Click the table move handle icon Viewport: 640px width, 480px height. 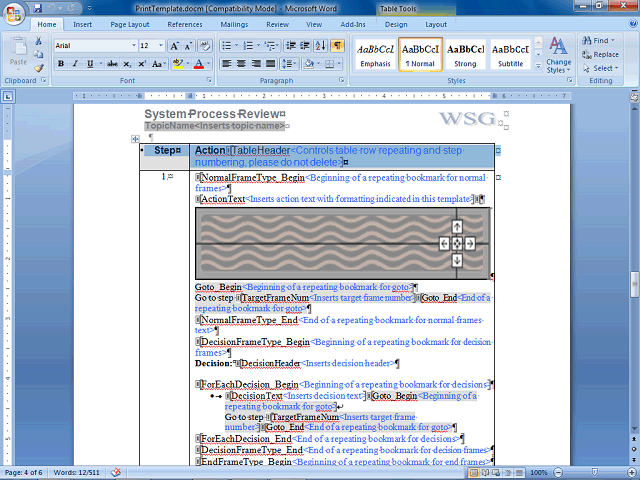point(135,139)
